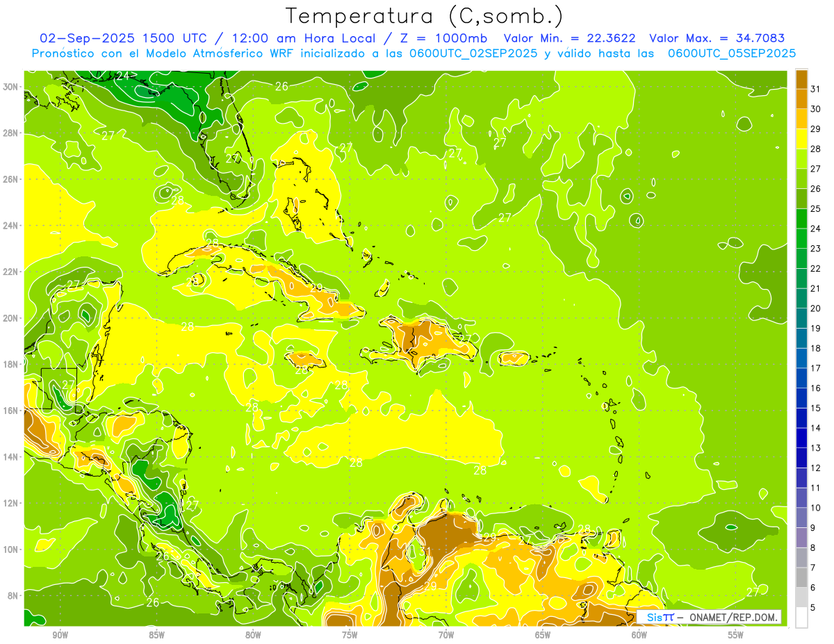The height and width of the screenshot is (644, 834).
Task: Pick the white color bar swatch below 5
Action: [x=801, y=618]
